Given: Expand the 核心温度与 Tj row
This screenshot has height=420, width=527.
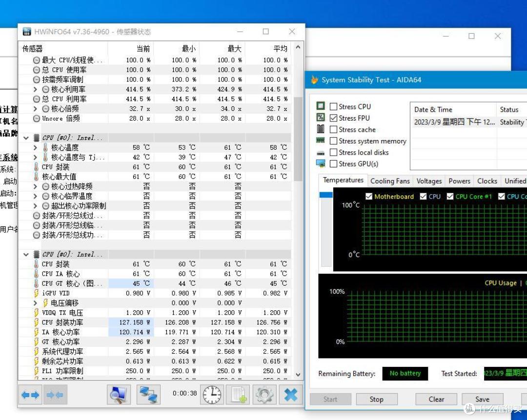Looking at the screenshot, I should [x=35, y=157].
